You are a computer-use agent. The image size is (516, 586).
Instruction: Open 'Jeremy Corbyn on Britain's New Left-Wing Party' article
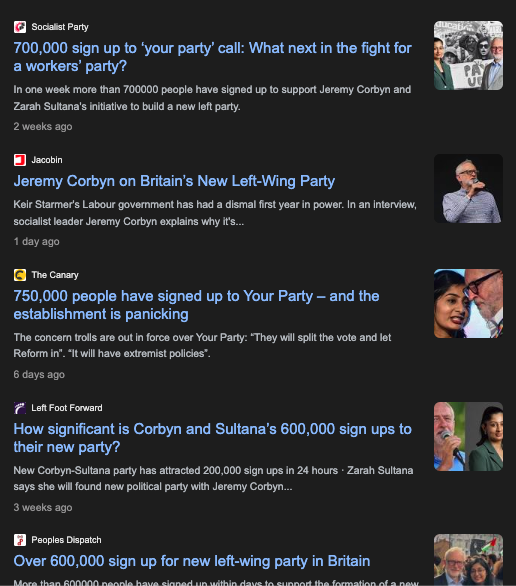(174, 181)
